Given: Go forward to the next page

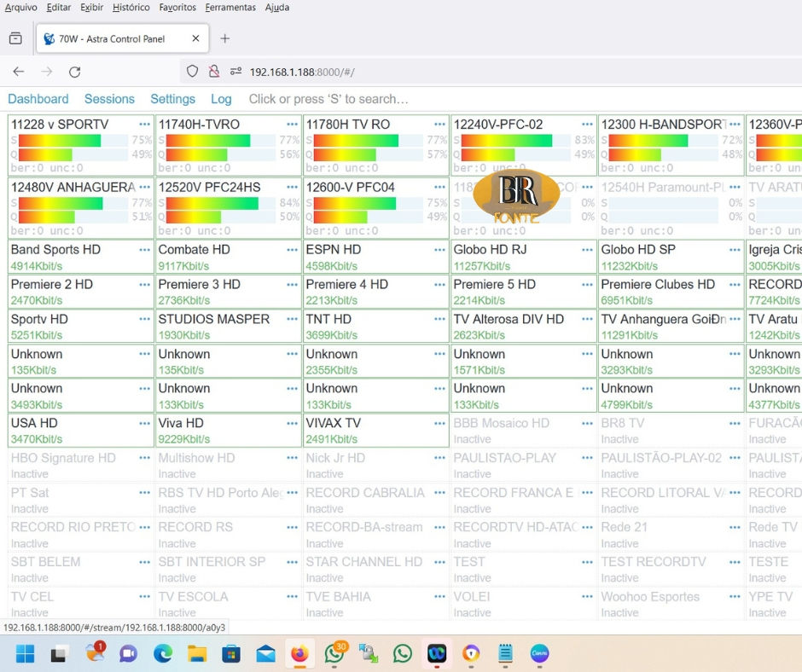Looking at the screenshot, I should (x=47, y=72).
